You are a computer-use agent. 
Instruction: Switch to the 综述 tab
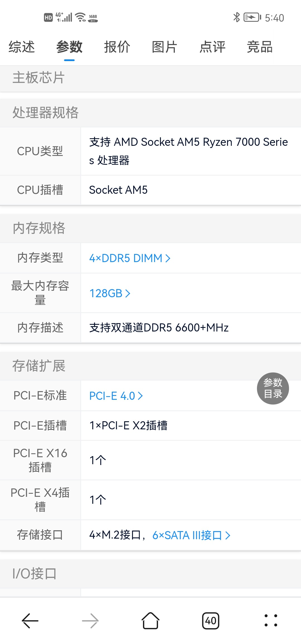[x=22, y=47]
